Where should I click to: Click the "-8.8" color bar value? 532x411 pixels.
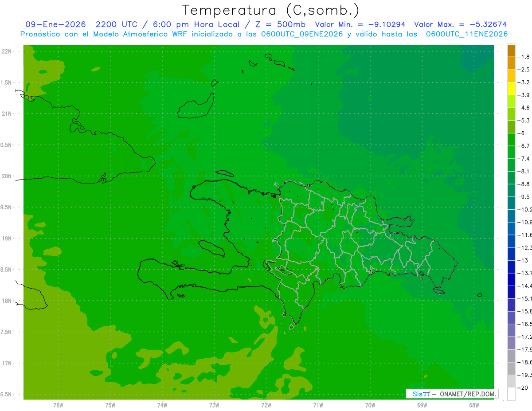(x=524, y=184)
